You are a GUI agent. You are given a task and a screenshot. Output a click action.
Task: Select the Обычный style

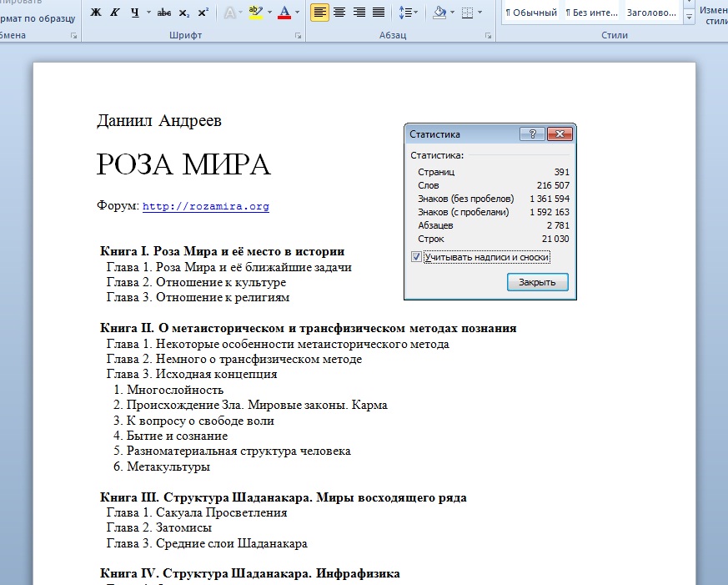[531, 13]
